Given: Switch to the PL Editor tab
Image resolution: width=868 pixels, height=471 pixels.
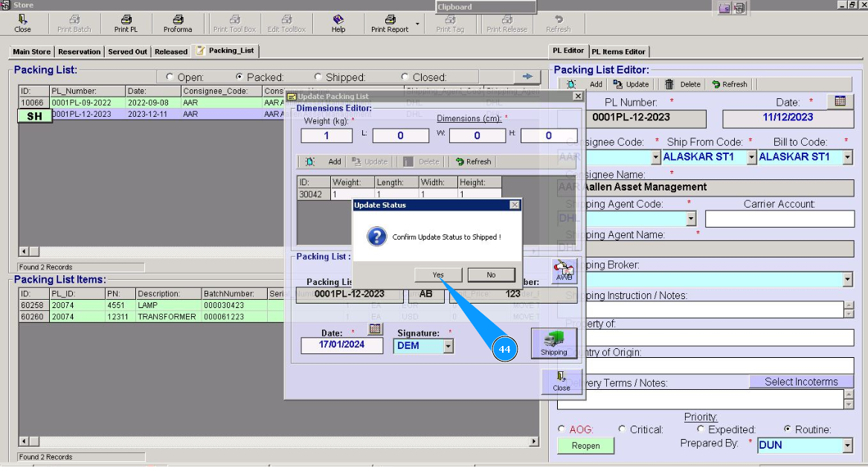Looking at the screenshot, I should point(568,51).
